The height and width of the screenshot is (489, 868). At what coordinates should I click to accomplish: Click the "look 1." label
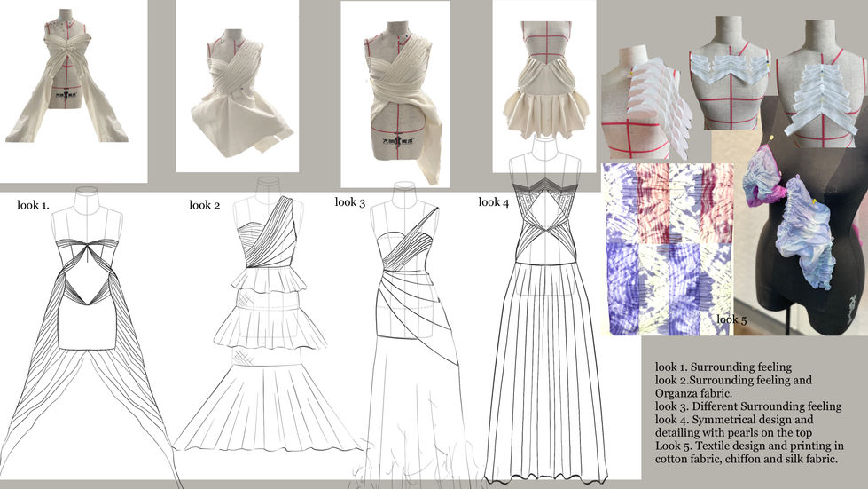[33, 205]
